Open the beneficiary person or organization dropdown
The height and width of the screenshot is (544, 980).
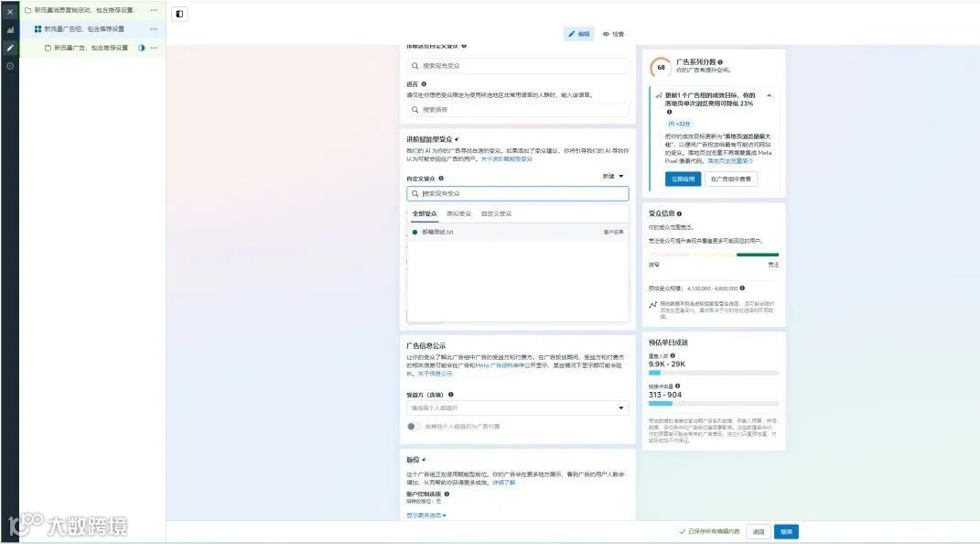(x=518, y=408)
